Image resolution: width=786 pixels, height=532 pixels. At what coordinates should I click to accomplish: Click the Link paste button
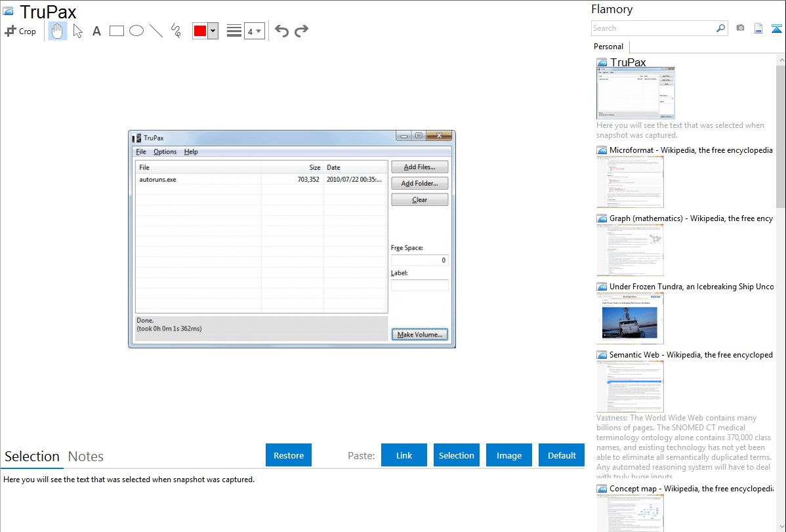404,455
